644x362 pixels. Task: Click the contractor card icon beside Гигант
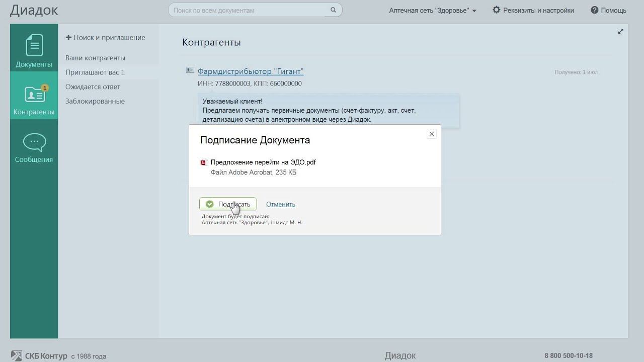click(x=190, y=70)
